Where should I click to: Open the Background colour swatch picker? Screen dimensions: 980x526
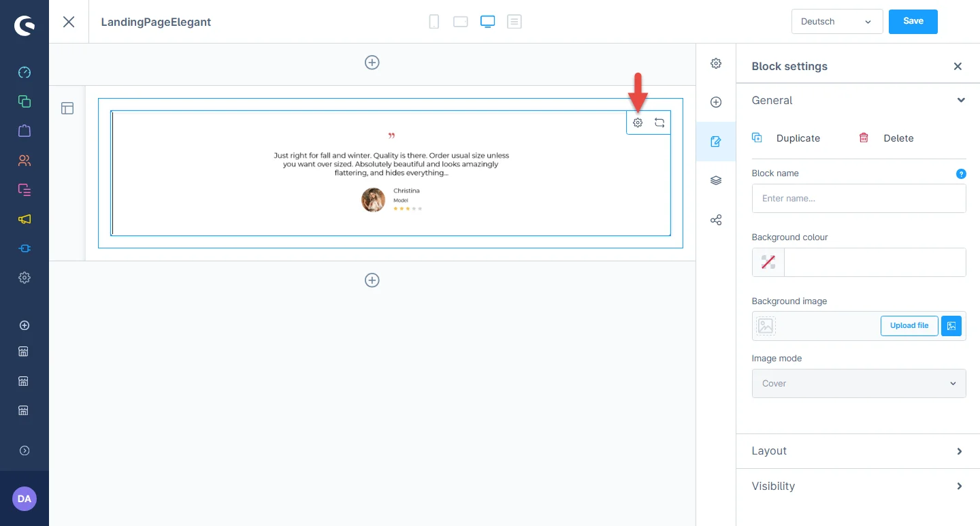[x=768, y=263]
